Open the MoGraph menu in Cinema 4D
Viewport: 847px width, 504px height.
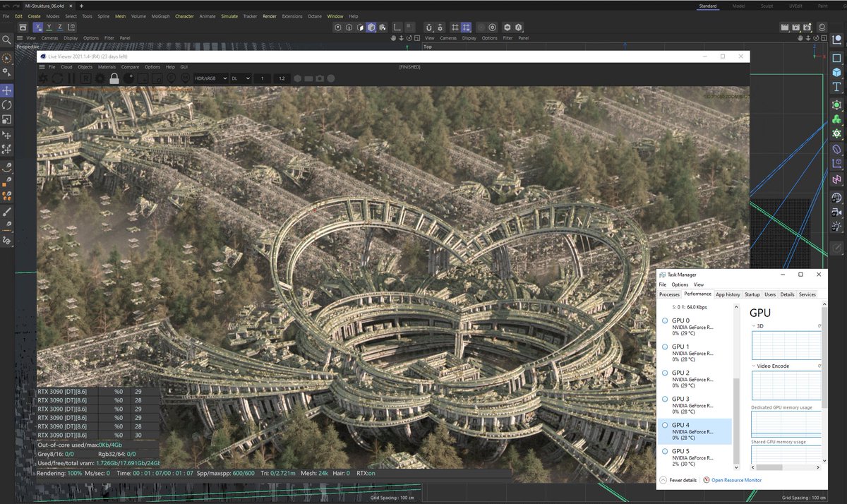160,16
